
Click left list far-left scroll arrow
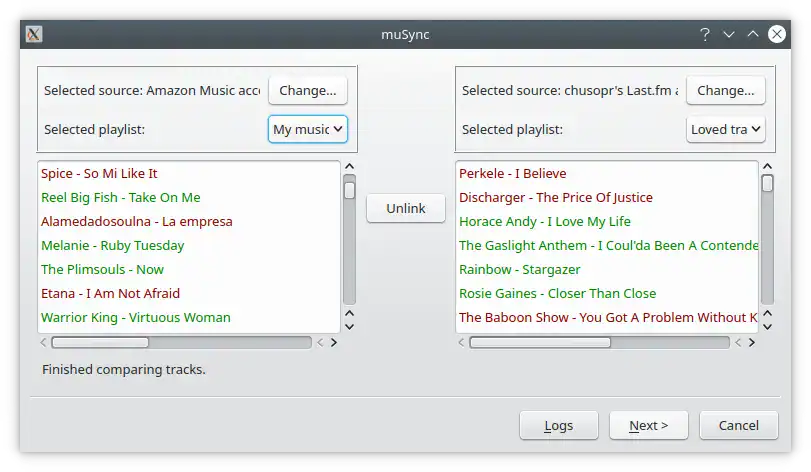[x=43, y=343]
